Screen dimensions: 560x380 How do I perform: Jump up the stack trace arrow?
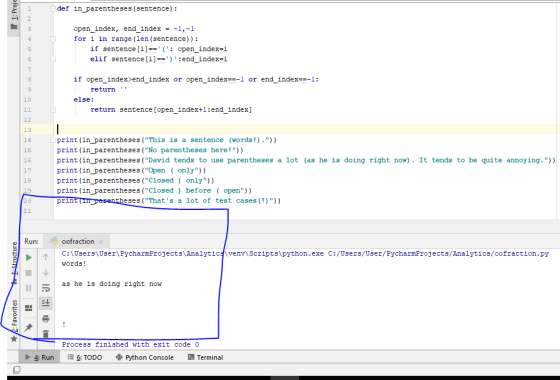46,257
